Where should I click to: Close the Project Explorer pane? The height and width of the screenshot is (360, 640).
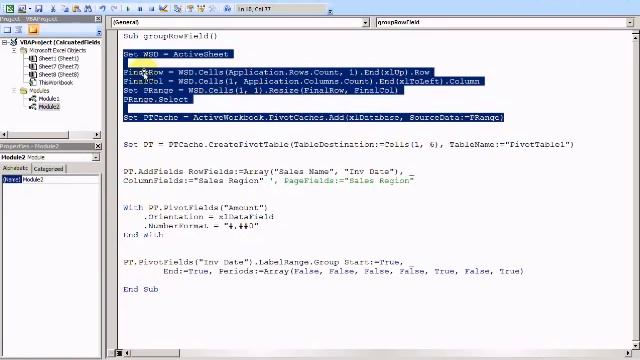click(98, 19)
